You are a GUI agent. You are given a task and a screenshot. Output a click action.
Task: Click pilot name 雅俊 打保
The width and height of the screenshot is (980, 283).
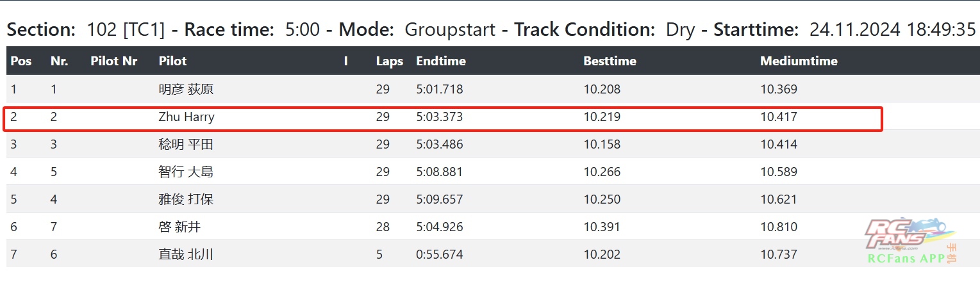pyautogui.click(x=186, y=200)
